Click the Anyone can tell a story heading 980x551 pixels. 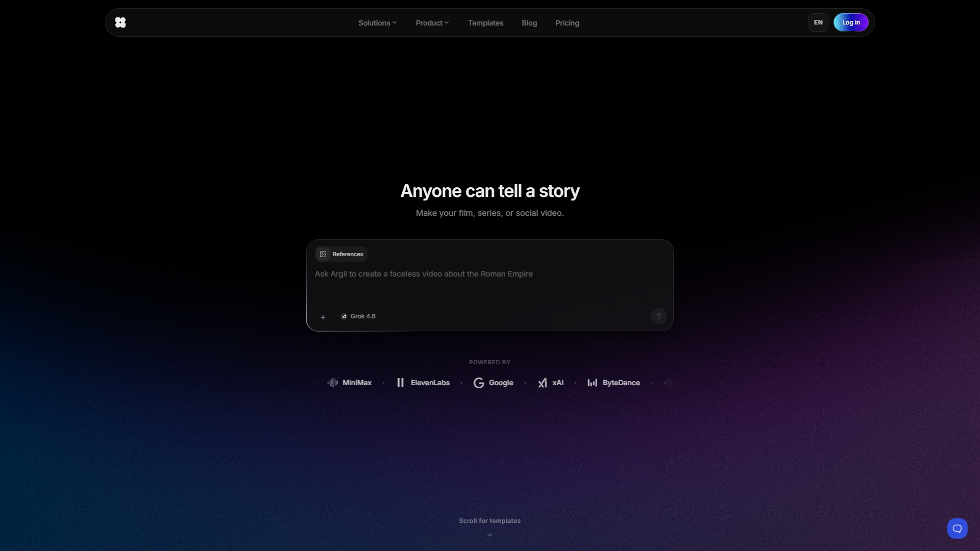489,191
